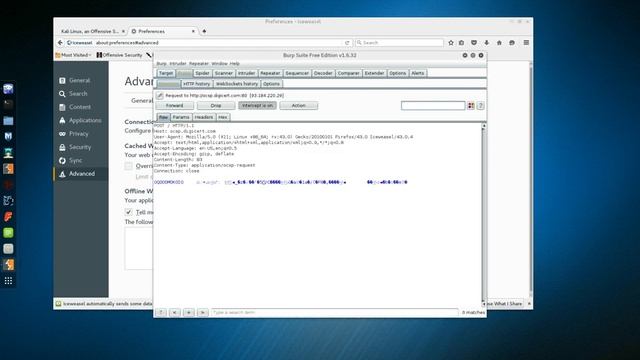Go to Iceweasel home page icon

tap(499, 42)
